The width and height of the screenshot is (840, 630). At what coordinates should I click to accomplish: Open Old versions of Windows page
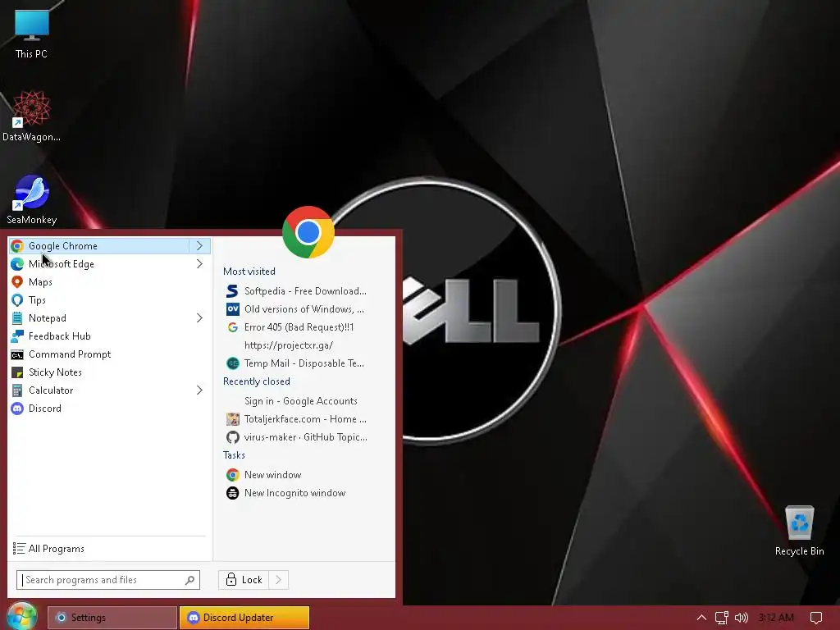pyautogui.click(x=304, y=309)
